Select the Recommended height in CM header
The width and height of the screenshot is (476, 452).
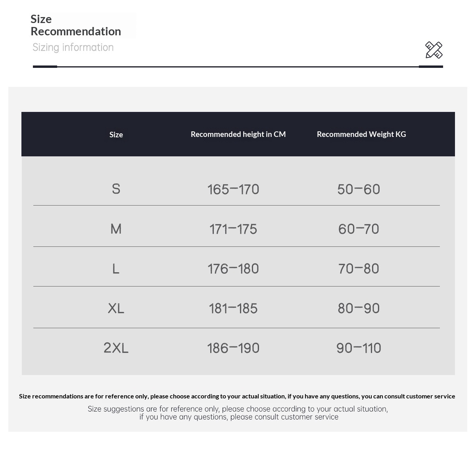pos(238,134)
